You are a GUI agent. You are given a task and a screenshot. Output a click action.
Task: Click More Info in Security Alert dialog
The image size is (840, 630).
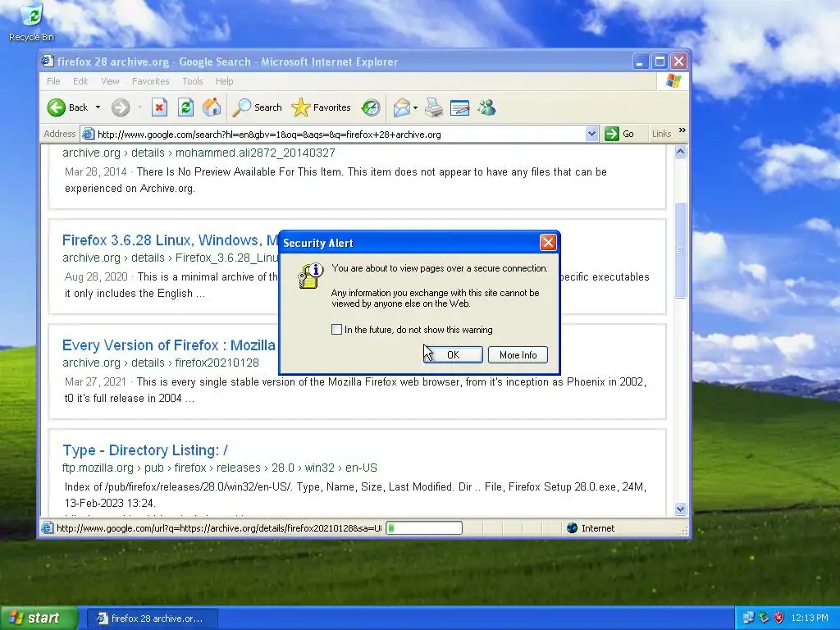[x=518, y=354]
